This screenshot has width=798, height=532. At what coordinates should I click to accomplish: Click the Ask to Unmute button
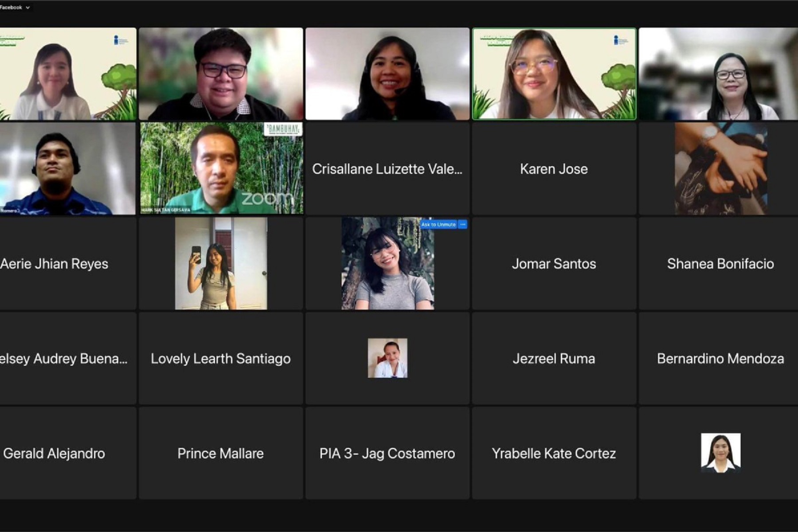438,224
